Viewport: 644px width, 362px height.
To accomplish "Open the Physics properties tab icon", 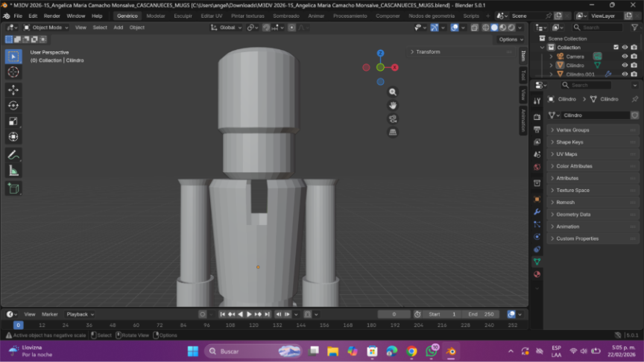I will point(537,237).
